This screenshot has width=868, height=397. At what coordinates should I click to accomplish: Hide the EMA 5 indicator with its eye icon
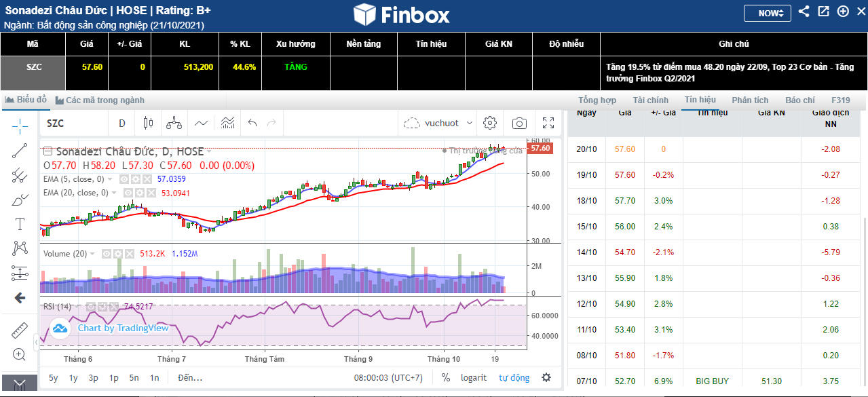124,179
